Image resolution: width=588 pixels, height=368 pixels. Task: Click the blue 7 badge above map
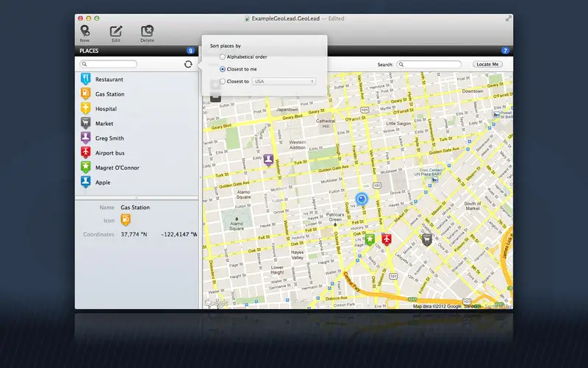click(505, 51)
